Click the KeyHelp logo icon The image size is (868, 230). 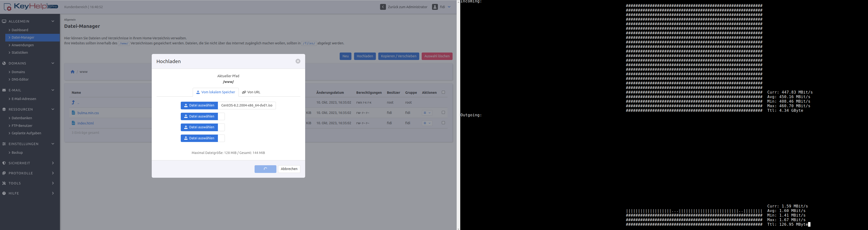[7, 7]
